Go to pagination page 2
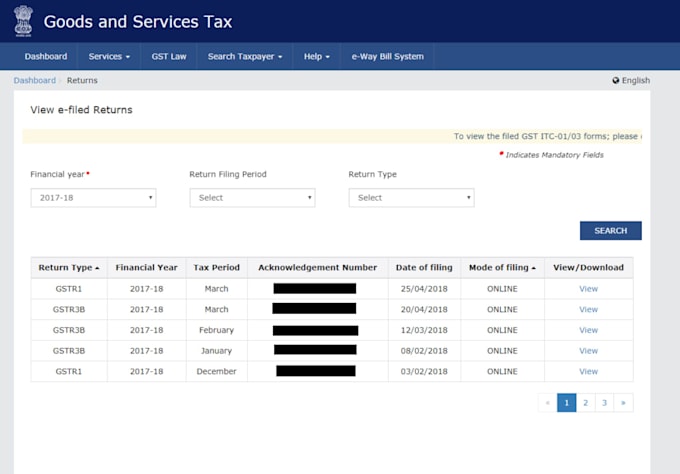680x474 pixels. tap(585, 403)
